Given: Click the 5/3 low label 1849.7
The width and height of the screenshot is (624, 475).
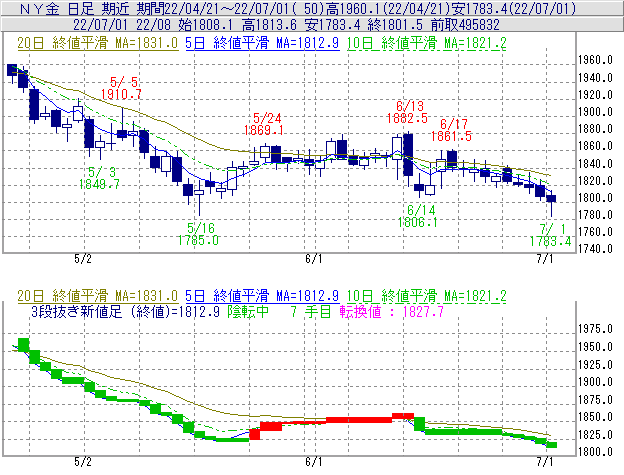Looking at the screenshot, I should (x=99, y=178).
